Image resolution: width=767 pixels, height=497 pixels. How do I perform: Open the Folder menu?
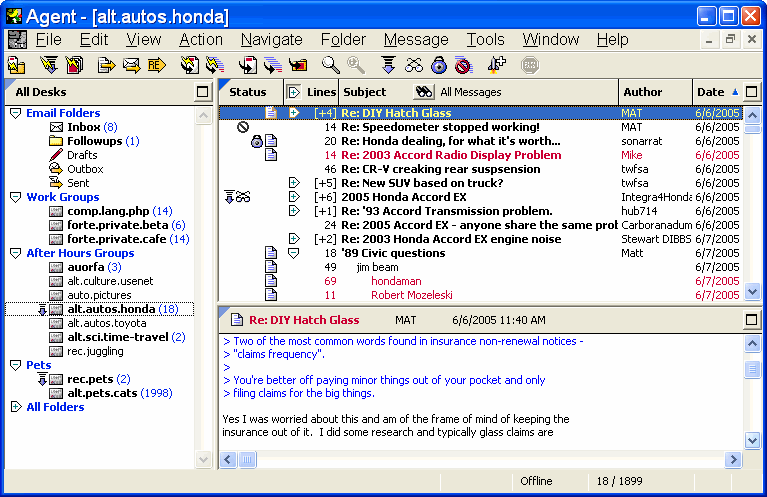coord(343,40)
